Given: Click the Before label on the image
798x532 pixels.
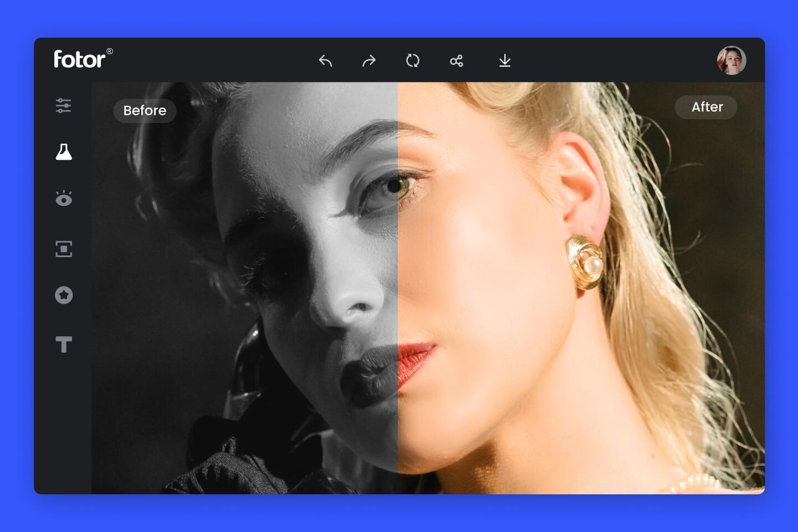Looking at the screenshot, I should click(x=145, y=111).
